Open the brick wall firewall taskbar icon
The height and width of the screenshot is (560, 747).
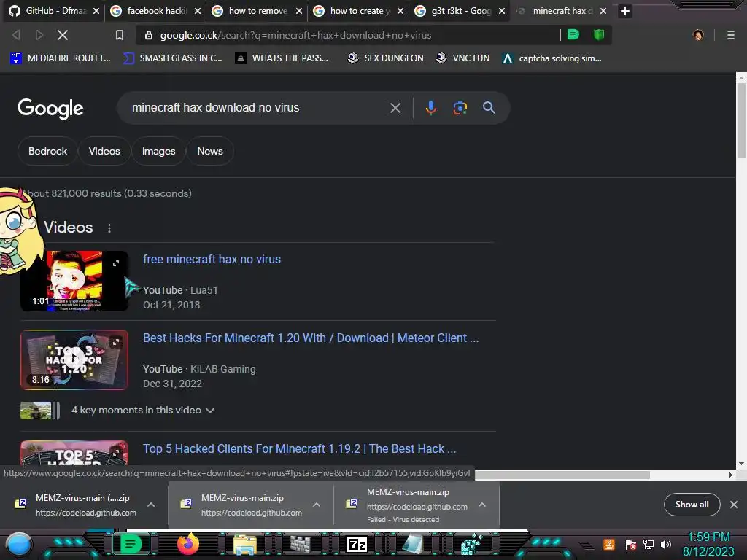point(301,545)
